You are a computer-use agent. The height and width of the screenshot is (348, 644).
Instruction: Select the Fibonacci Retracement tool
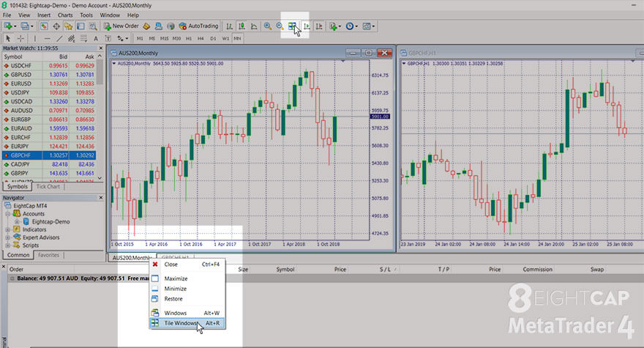[x=83, y=39]
